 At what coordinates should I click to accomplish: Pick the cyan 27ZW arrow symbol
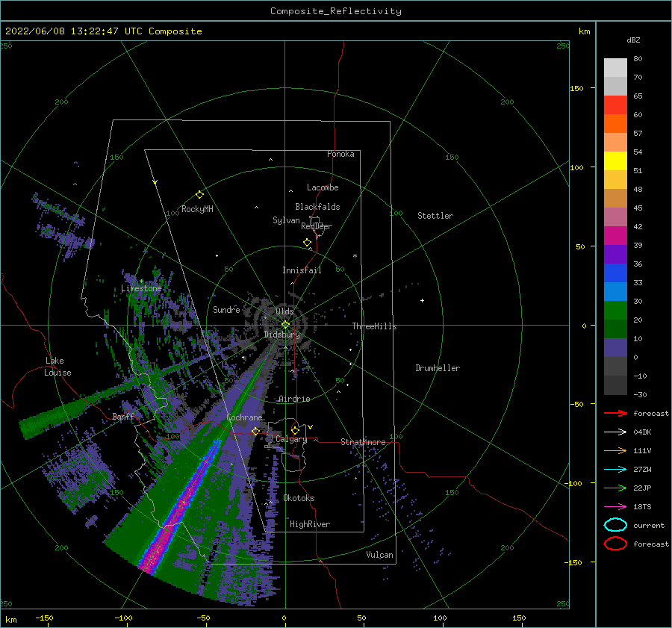(x=615, y=470)
